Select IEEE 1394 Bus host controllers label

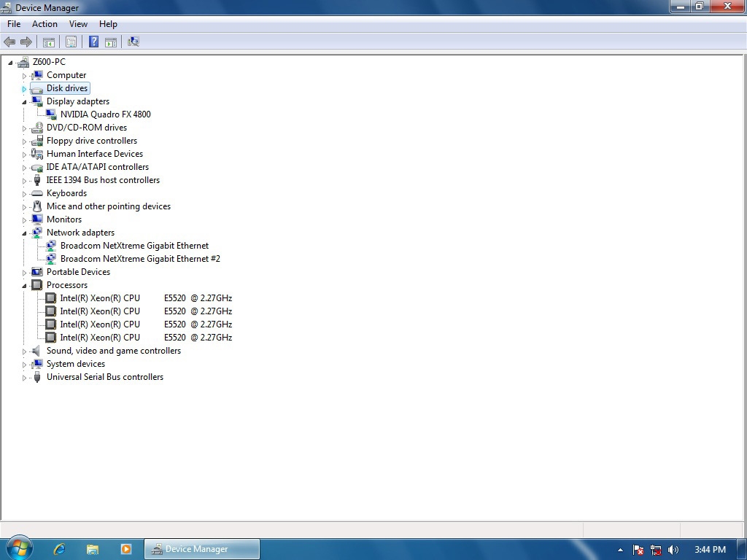pos(103,180)
